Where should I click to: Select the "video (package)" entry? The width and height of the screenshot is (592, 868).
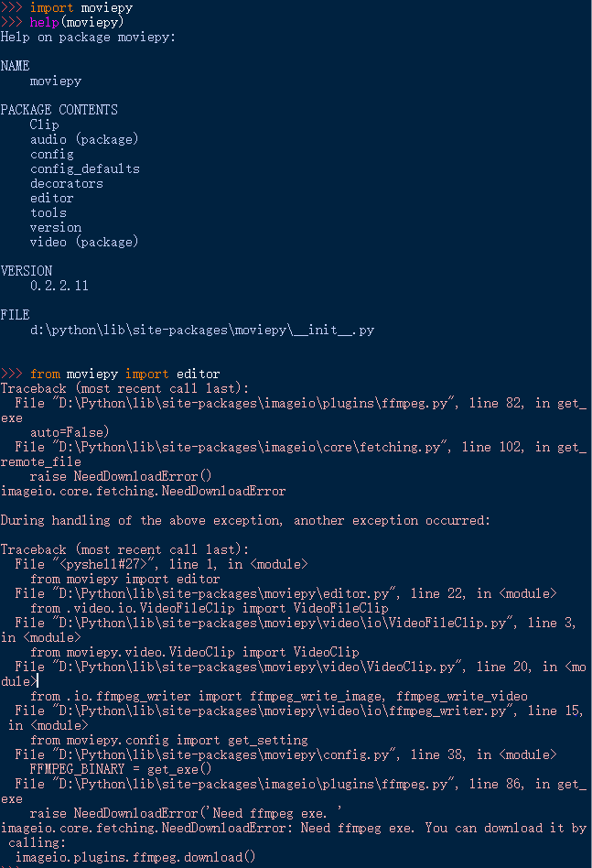click(84, 242)
